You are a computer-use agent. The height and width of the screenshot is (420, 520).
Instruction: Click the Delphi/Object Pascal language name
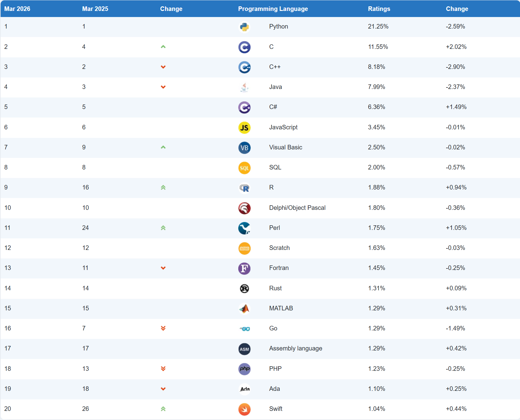(297, 208)
